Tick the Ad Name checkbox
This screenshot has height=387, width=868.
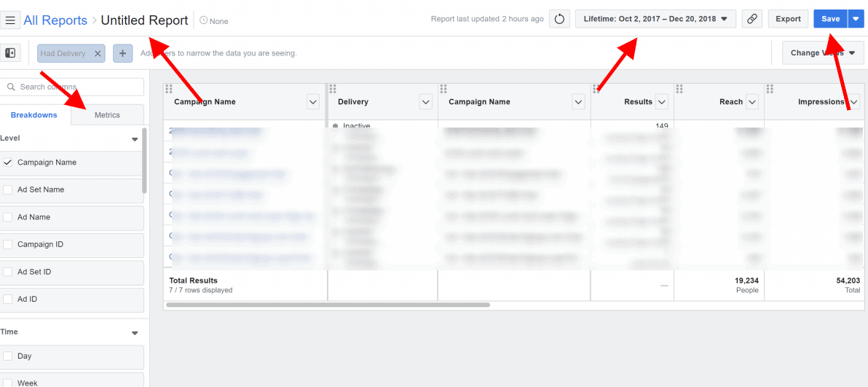coord(8,217)
